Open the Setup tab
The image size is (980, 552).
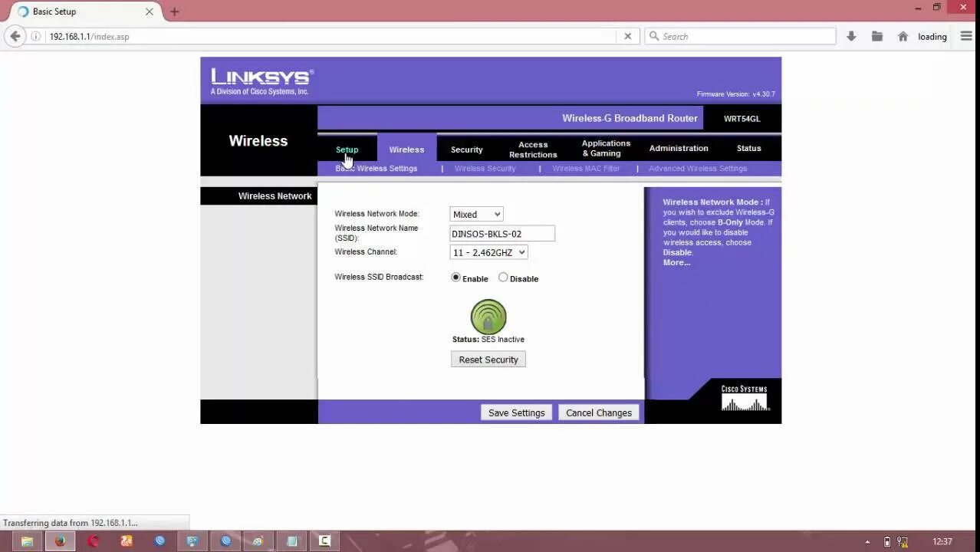347,149
